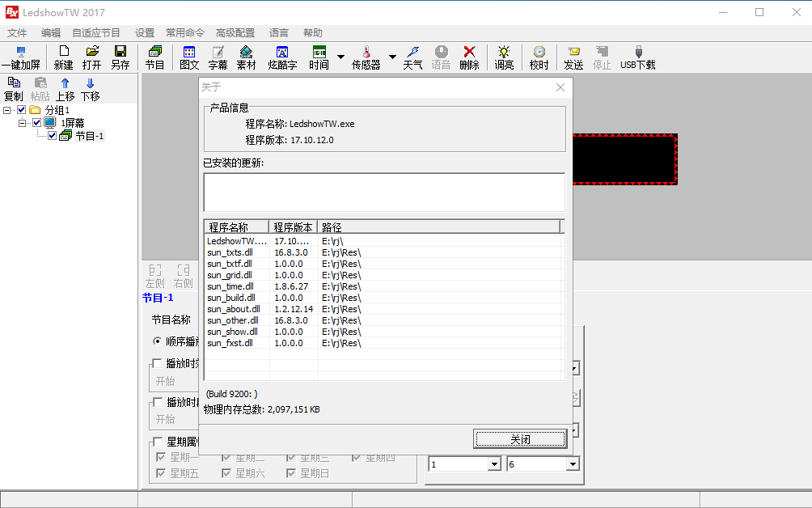Viewport: 812px width, 508px height.
Task: Open the 自适应节目 menu
Action: (95, 32)
